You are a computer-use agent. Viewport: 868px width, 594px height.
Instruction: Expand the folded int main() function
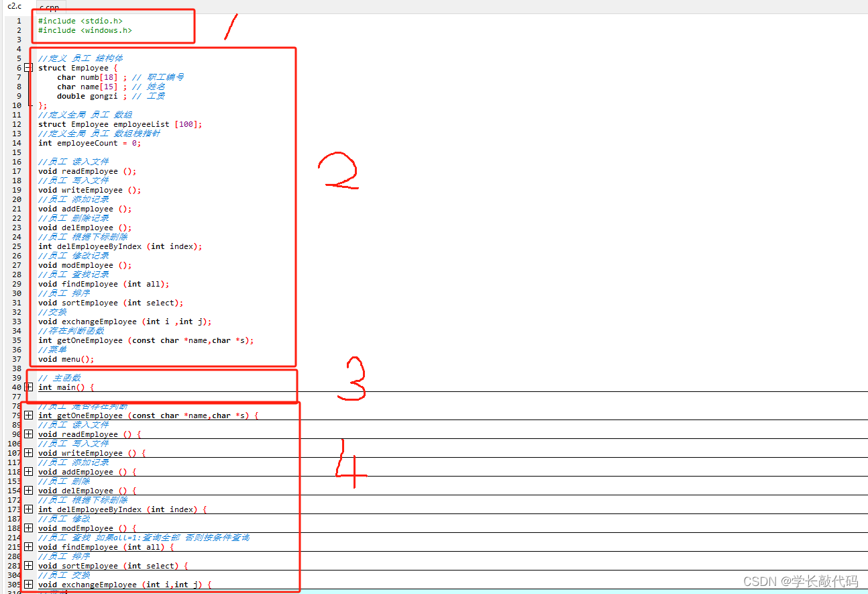click(x=28, y=387)
